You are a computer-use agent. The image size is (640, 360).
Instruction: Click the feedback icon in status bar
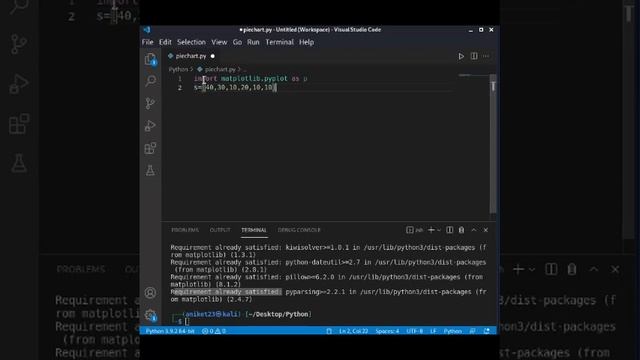pyautogui.click(x=472, y=331)
